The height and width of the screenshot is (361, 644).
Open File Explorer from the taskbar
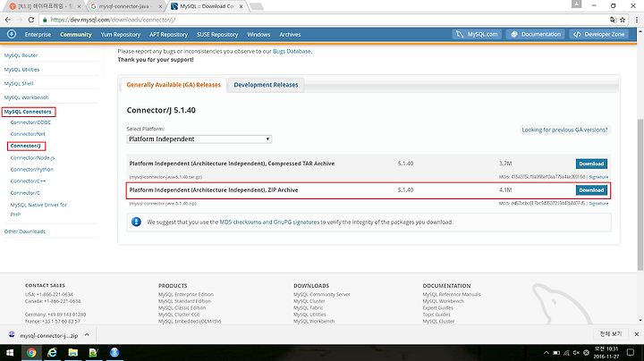73,352
